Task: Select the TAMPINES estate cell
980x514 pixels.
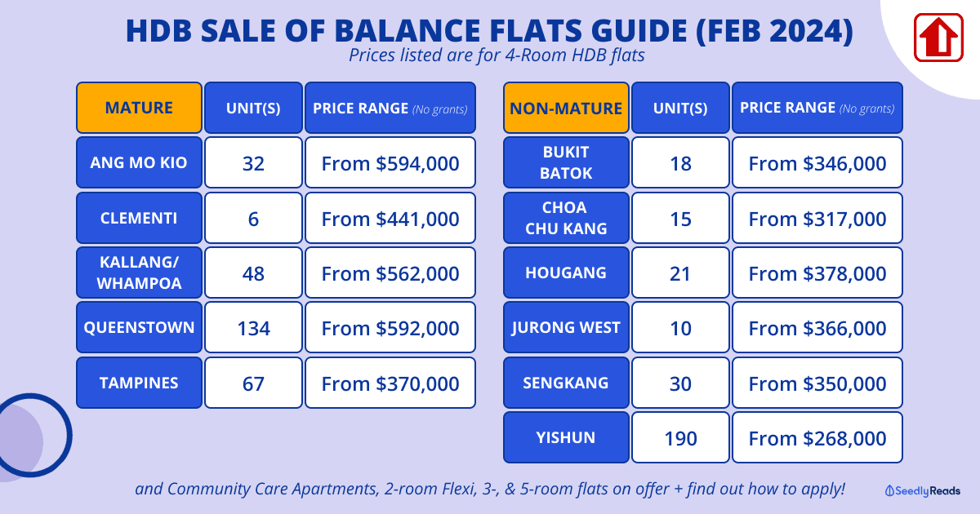Action: coord(139,383)
